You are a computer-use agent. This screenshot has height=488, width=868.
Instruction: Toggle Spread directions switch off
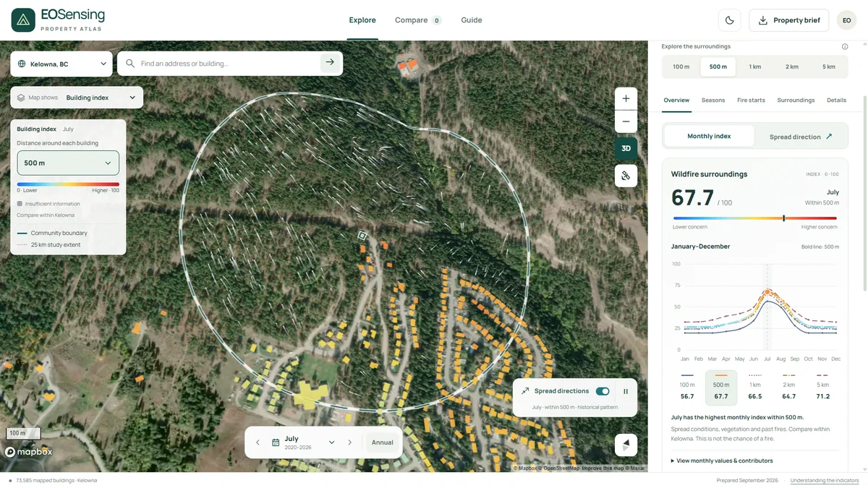[x=603, y=391]
